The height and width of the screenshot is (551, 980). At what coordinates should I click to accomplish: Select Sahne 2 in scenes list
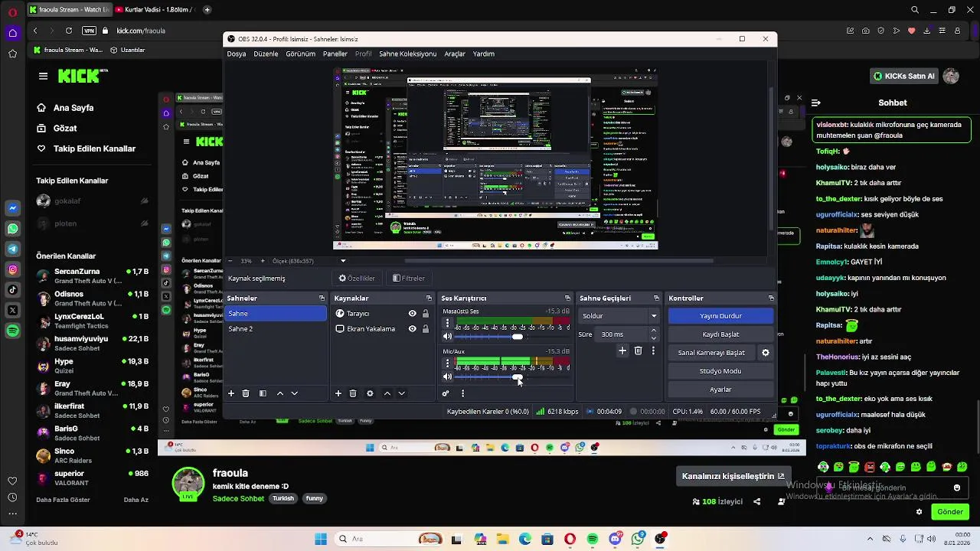point(276,328)
